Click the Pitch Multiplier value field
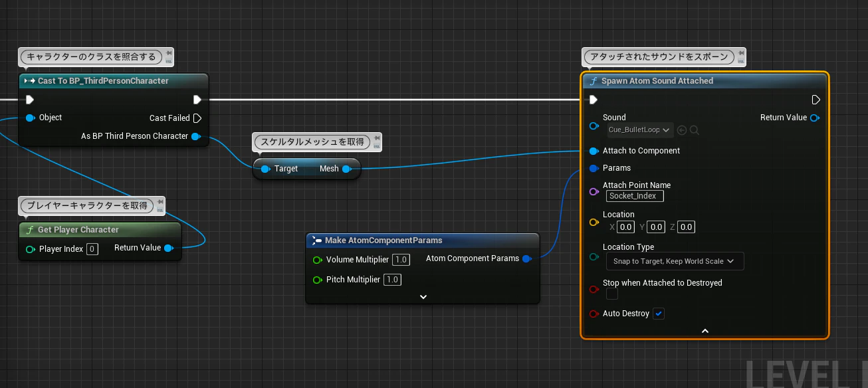Image resolution: width=868 pixels, height=388 pixels. pos(392,280)
